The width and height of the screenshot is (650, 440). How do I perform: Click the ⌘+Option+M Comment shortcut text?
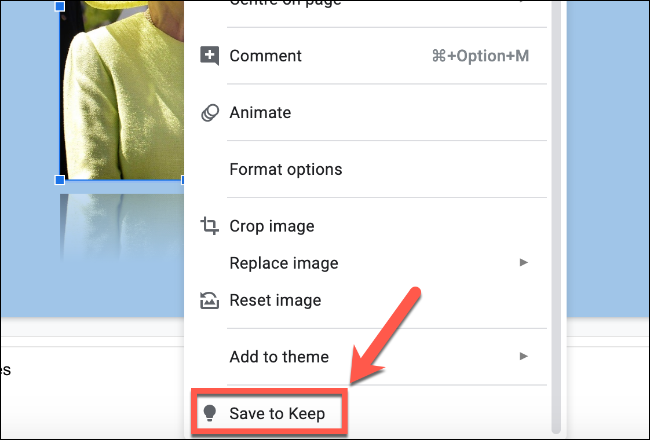[x=479, y=56]
